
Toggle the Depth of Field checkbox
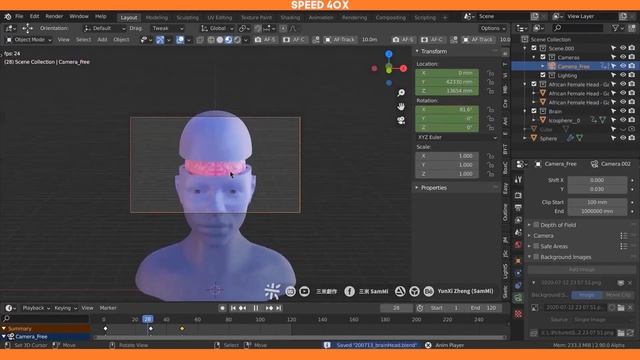pyautogui.click(x=536, y=225)
